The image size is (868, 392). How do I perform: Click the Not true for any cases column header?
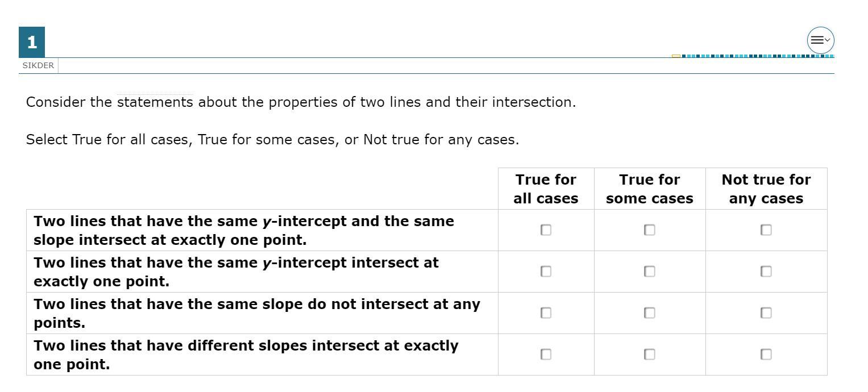766,189
